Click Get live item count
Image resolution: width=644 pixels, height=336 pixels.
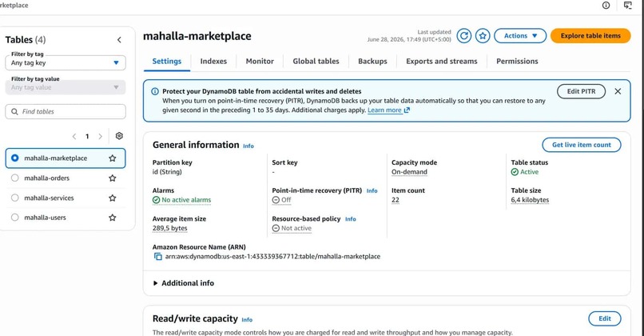582,145
